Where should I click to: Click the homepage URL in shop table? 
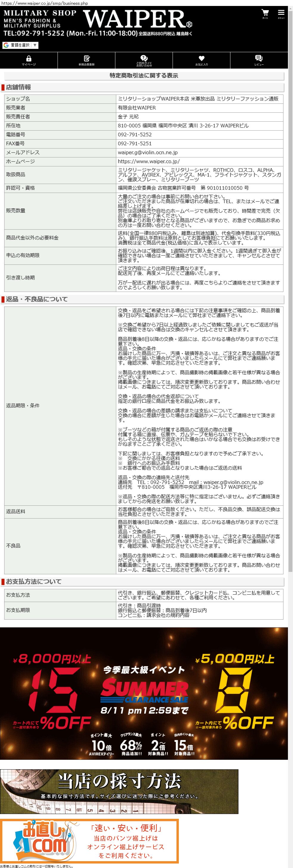click(x=148, y=161)
